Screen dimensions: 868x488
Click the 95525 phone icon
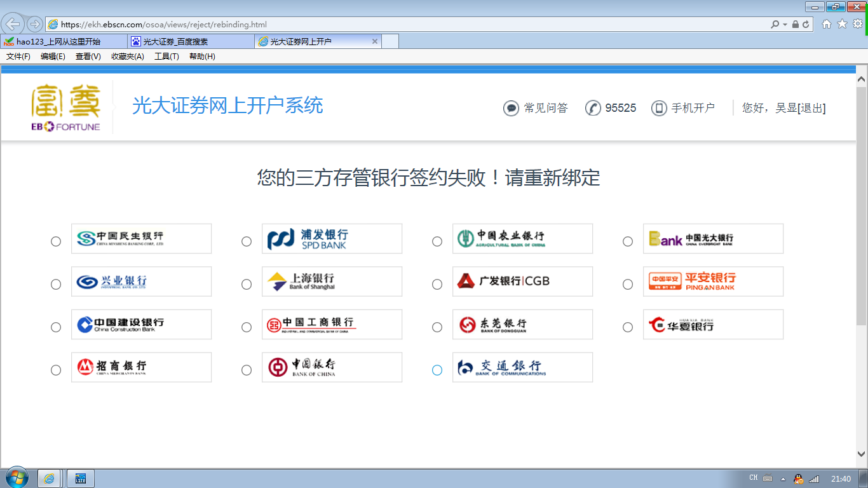[593, 108]
